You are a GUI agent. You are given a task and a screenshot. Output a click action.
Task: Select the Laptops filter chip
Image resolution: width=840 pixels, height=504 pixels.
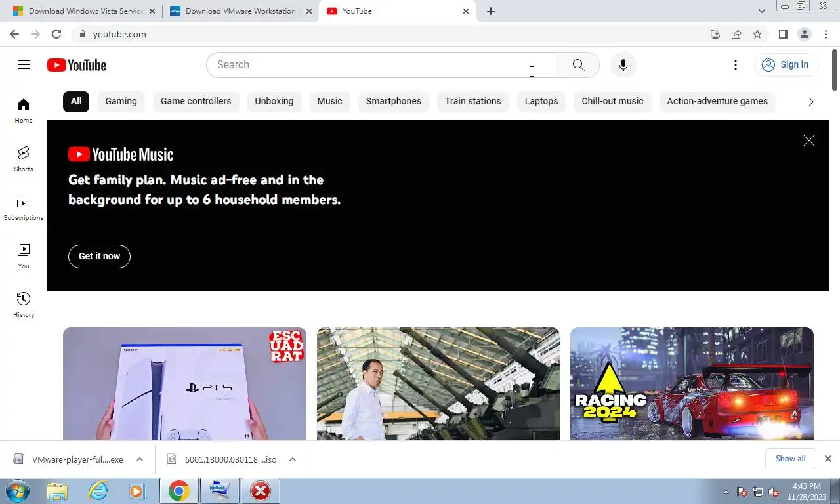(541, 101)
